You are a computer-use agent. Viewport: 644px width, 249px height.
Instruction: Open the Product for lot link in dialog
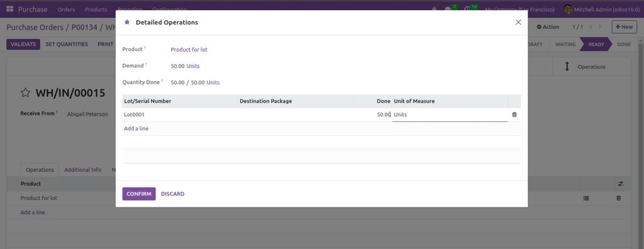point(189,50)
